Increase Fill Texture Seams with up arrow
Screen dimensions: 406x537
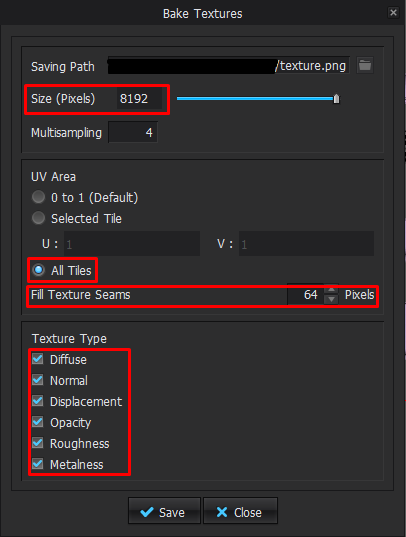[x=331, y=290]
